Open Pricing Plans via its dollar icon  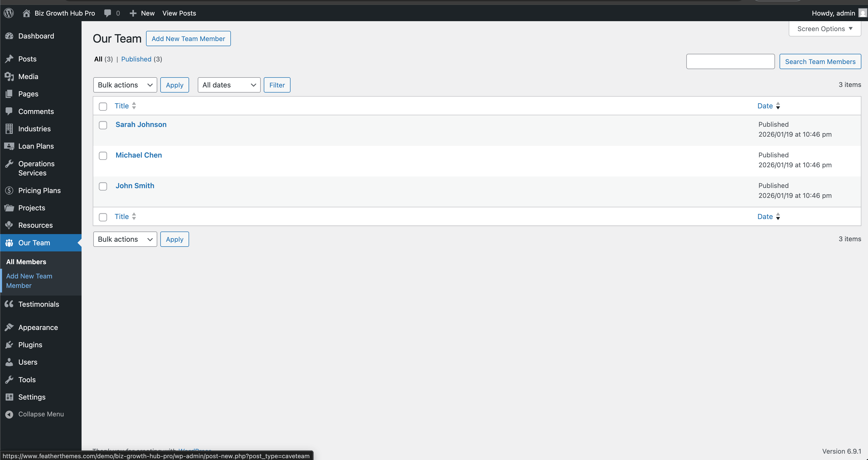[9, 190]
